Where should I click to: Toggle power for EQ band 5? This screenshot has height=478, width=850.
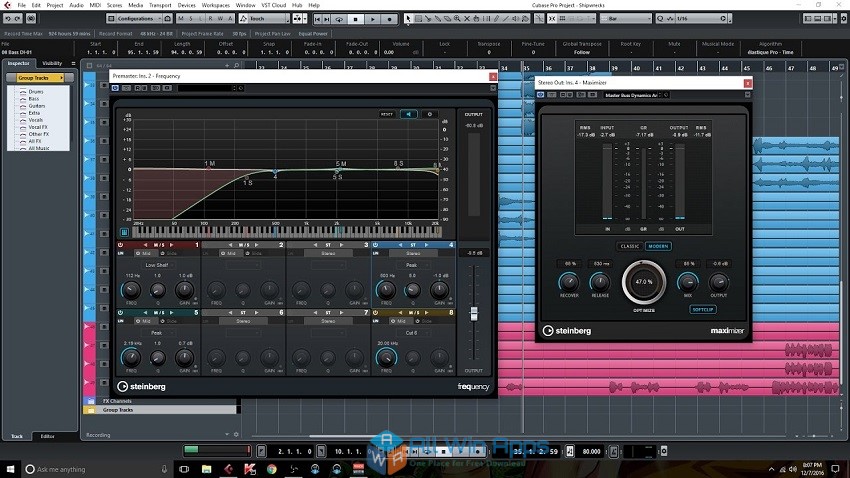pos(120,313)
